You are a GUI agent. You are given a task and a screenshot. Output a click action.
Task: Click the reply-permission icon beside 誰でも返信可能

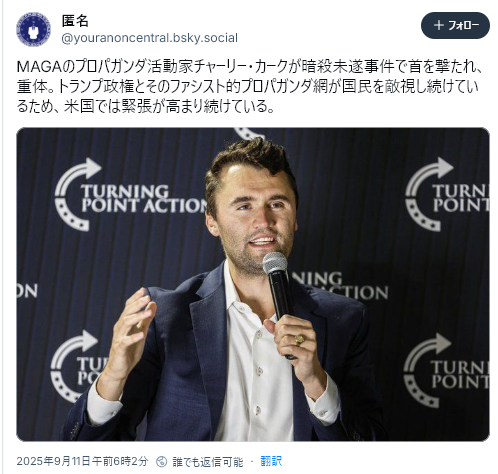point(162,462)
